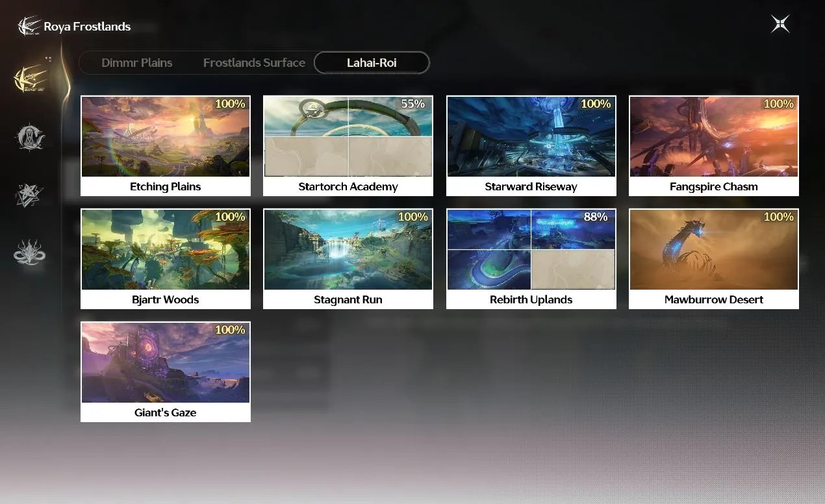Open the Bjartr Woods thumbnail
This screenshot has height=504, width=825.
pyautogui.click(x=166, y=250)
